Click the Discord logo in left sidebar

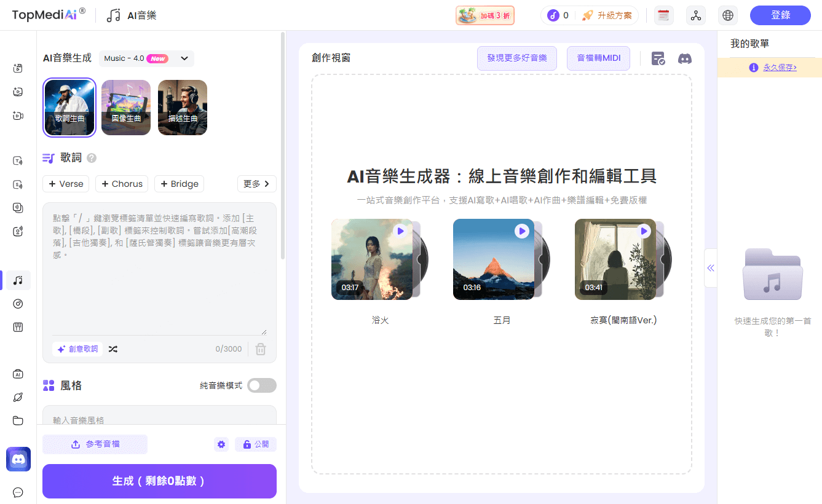point(18,459)
